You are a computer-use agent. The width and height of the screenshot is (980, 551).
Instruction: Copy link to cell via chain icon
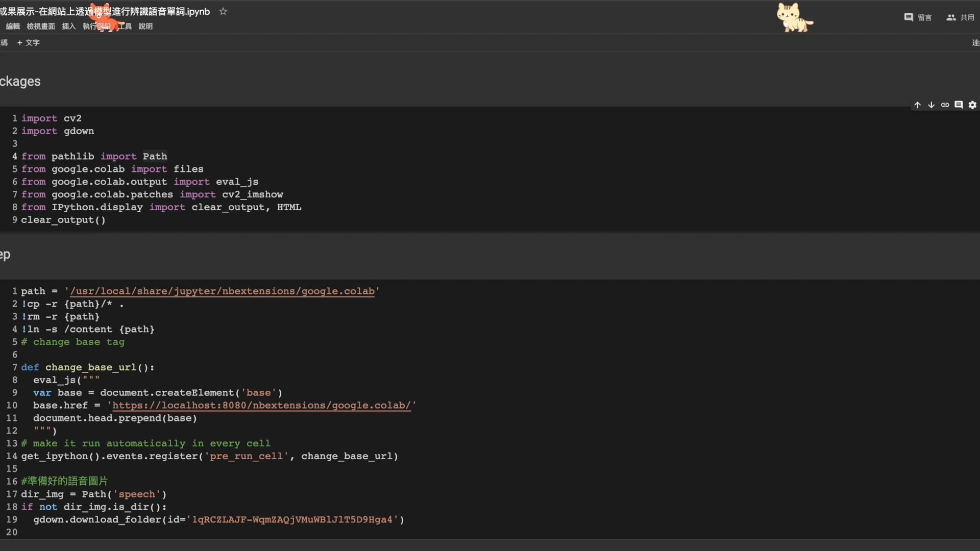coord(945,105)
